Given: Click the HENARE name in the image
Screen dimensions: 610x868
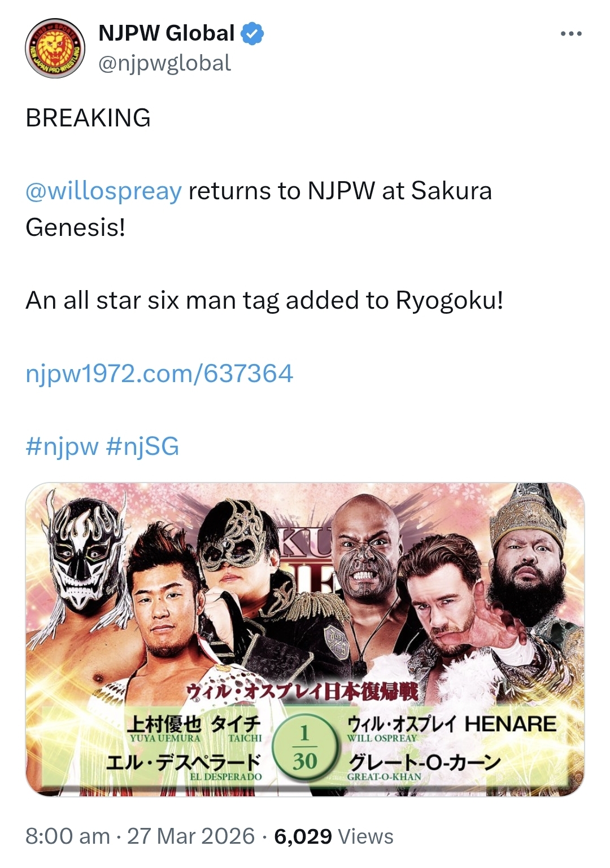Looking at the screenshot, I should click(x=511, y=724).
